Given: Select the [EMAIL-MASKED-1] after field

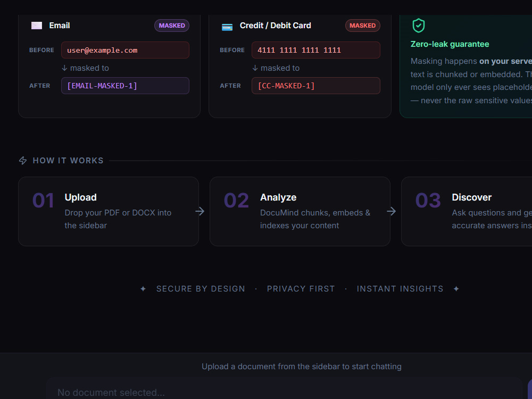Looking at the screenshot, I should (125, 86).
